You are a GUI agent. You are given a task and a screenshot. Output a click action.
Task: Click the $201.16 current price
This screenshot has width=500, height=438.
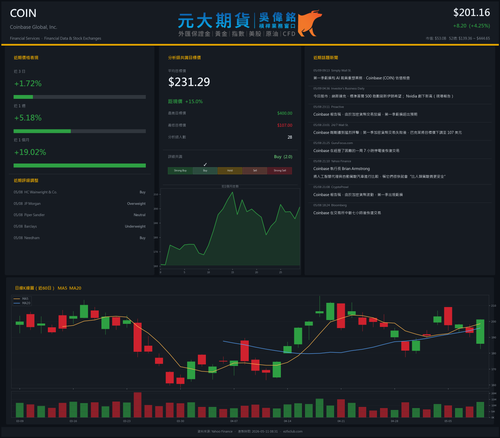point(471,13)
